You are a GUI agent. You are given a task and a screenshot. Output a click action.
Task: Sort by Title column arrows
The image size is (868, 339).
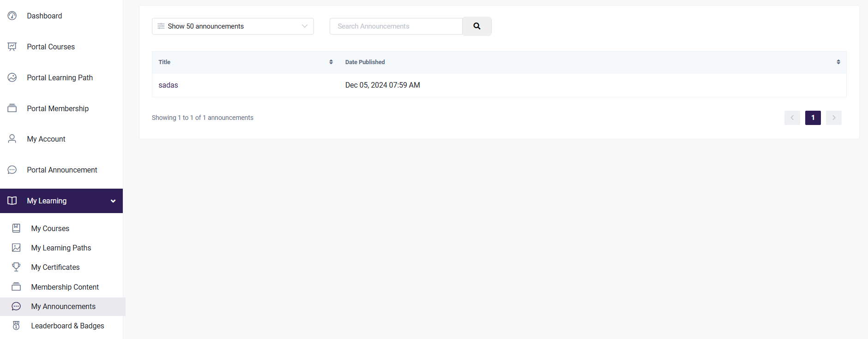[331, 62]
